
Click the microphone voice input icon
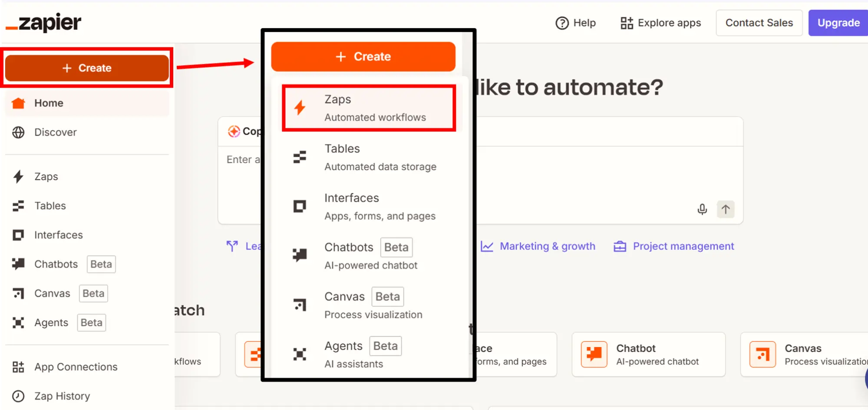coord(702,209)
